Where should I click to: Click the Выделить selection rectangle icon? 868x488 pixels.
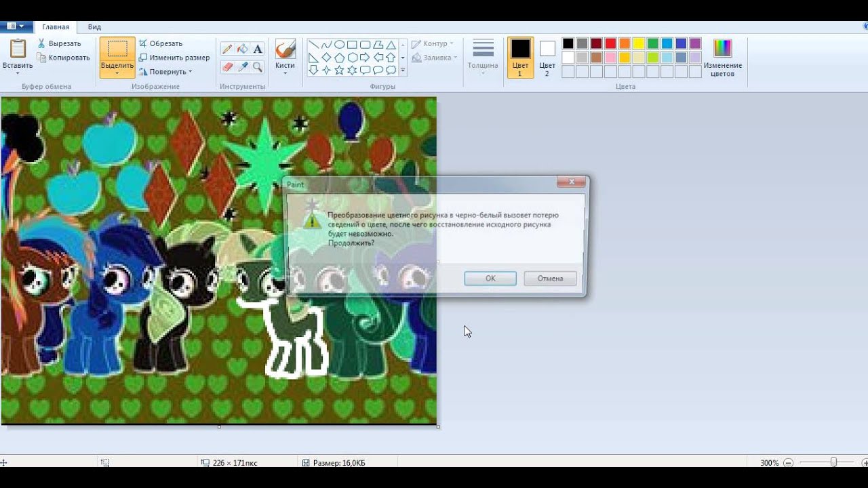coord(117,49)
